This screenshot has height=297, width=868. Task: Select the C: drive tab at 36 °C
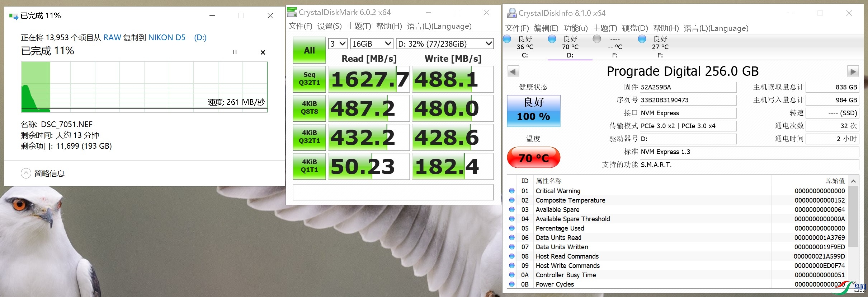click(x=525, y=47)
